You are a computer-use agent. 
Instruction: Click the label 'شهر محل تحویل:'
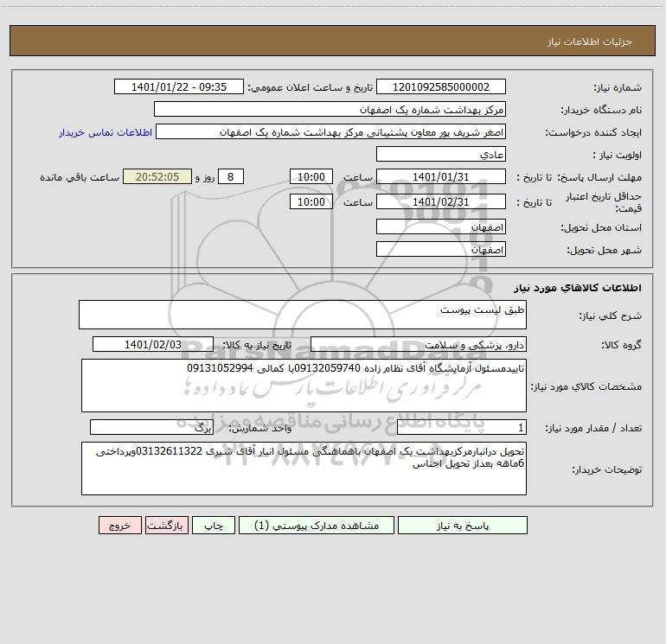604,250
